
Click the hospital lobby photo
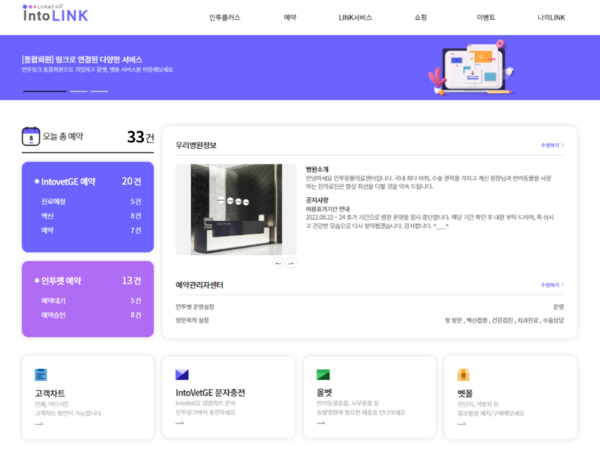(236, 209)
